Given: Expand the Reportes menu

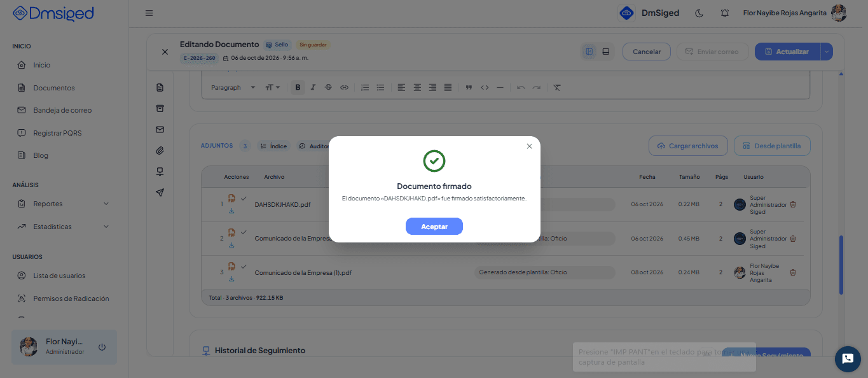Looking at the screenshot, I should [x=64, y=204].
